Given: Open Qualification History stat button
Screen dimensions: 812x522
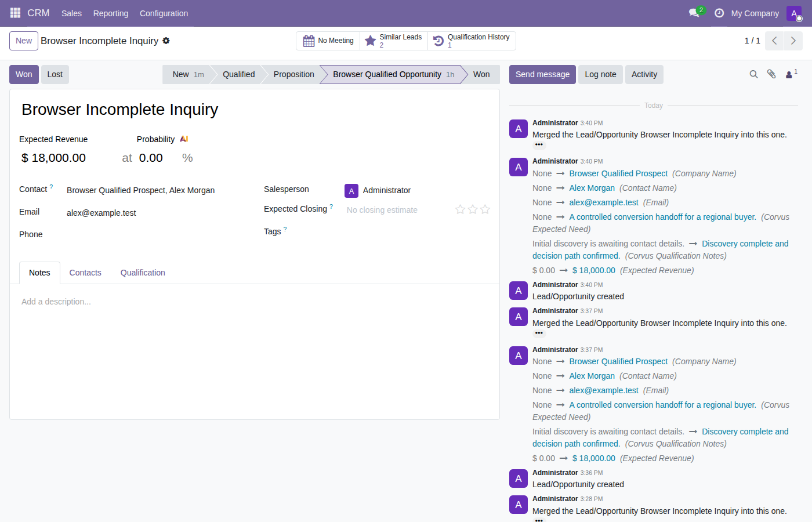Looking at the screenshot, I should tap(472, 41).
